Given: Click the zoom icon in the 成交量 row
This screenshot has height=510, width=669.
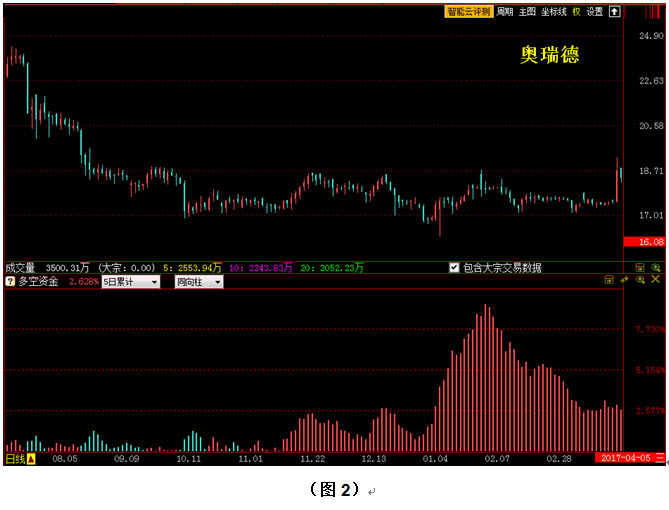Looking at the screenshot, I should click(x=656, y=268).
